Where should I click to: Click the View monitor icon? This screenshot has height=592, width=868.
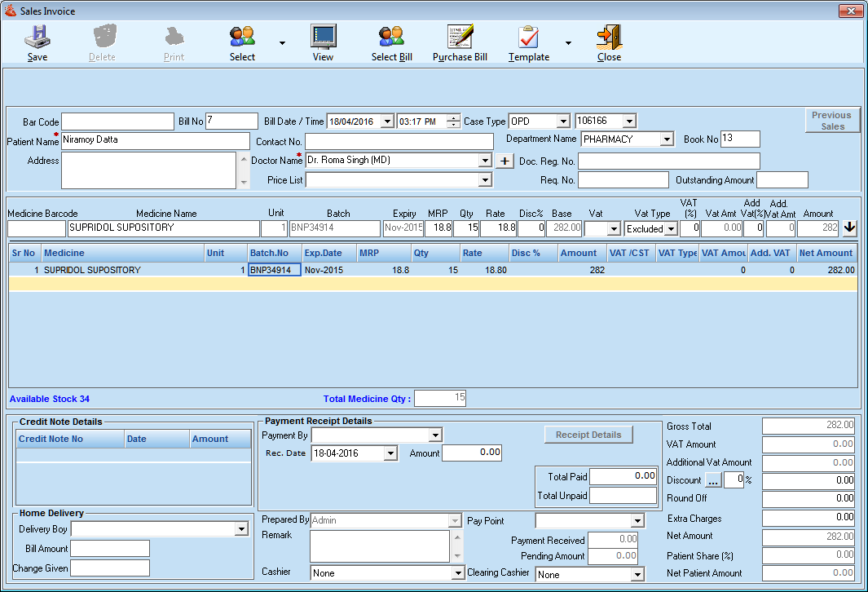[323, 38]
